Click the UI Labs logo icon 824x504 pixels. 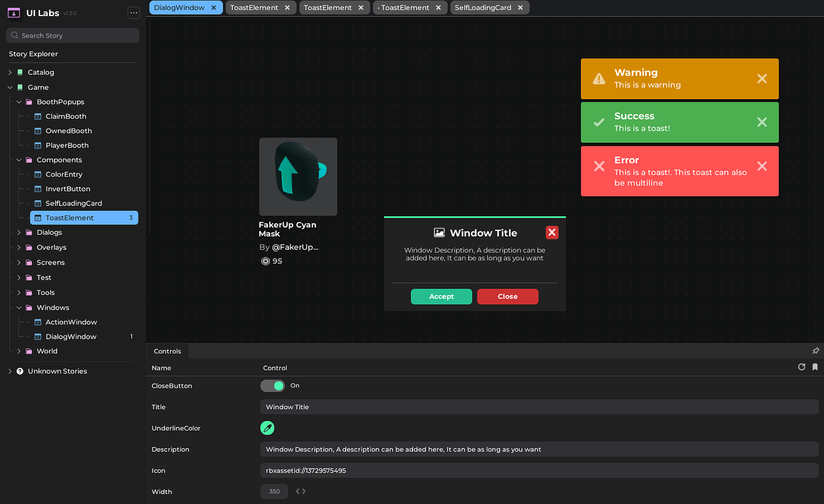[13, 13]
